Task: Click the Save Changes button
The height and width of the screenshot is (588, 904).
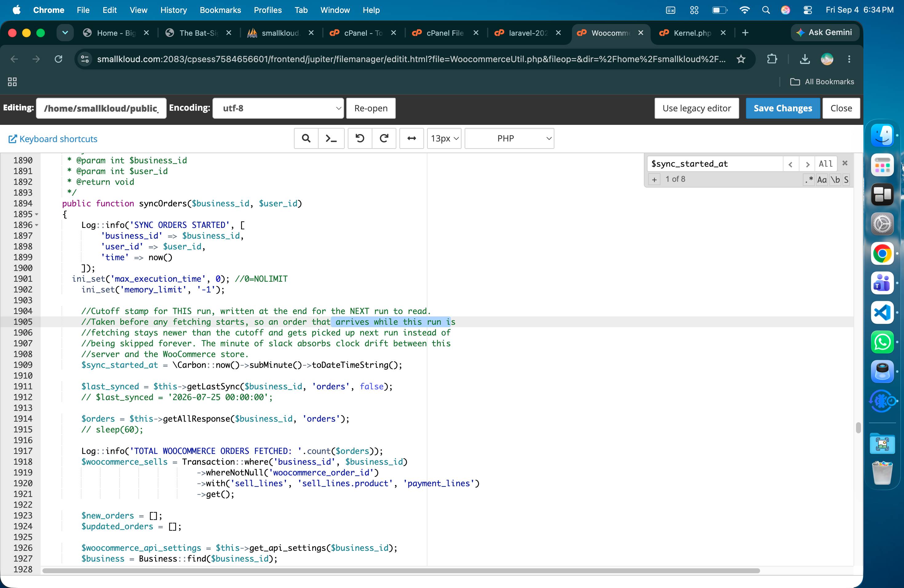Action: click(783, 108)
